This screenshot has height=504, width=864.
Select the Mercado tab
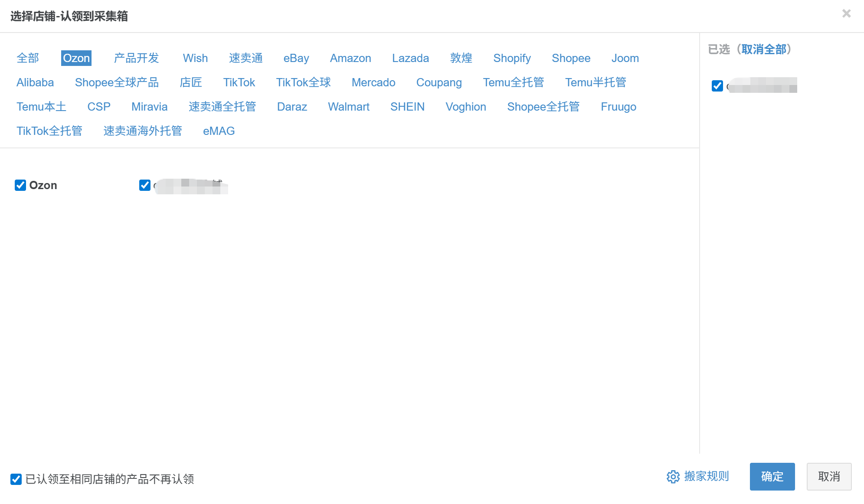pyautogui.click(x=373, y=82)
